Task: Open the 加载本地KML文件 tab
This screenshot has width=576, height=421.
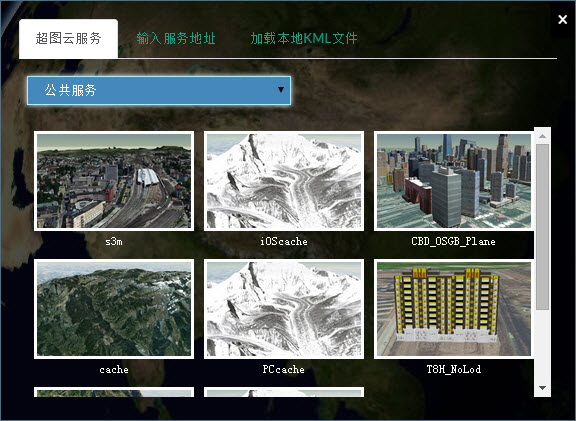Action: pos(304,38)
